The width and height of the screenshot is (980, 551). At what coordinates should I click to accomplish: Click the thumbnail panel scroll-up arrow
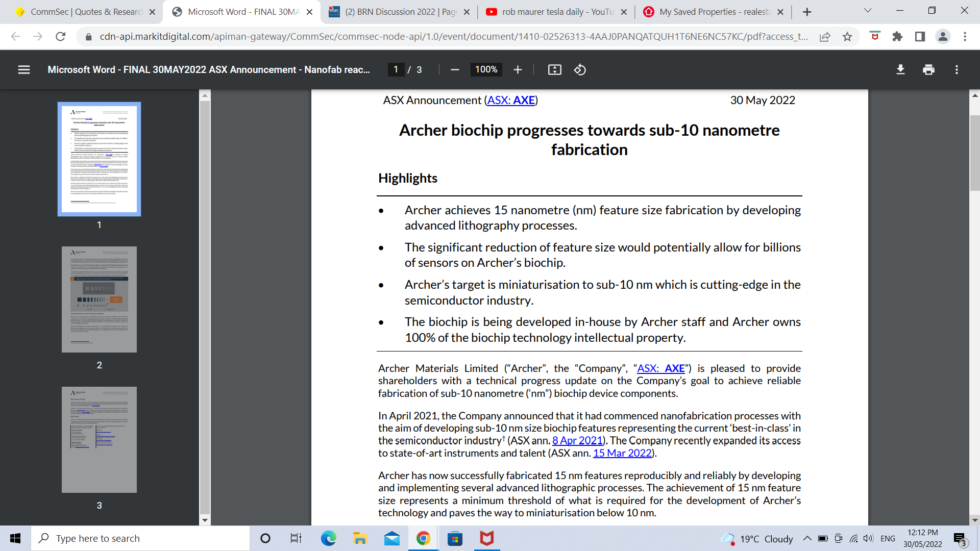click(x=205, y=95)
